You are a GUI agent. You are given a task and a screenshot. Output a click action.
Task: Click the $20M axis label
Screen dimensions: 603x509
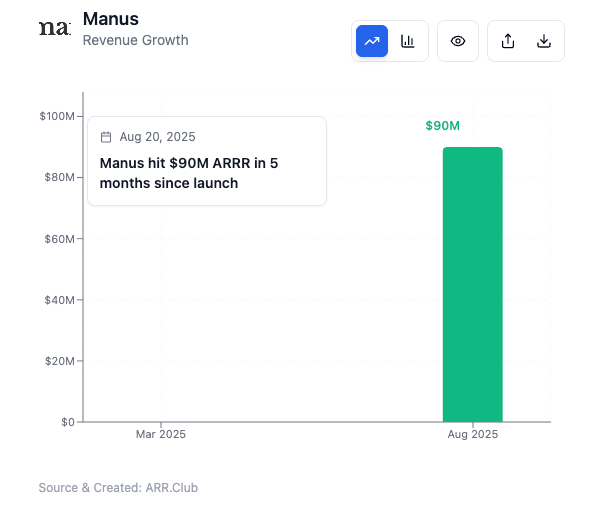[x=60, y=361]
